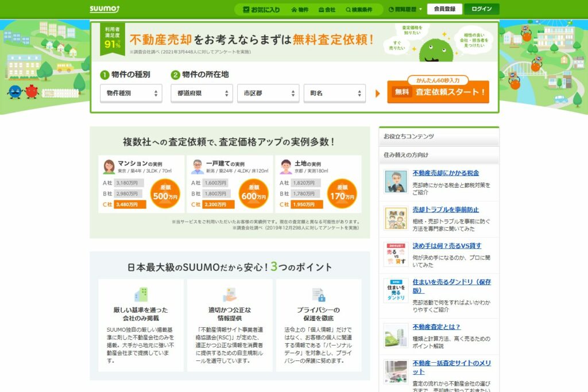Open the 不動産査定とは？ link

(x=436, y=327)
